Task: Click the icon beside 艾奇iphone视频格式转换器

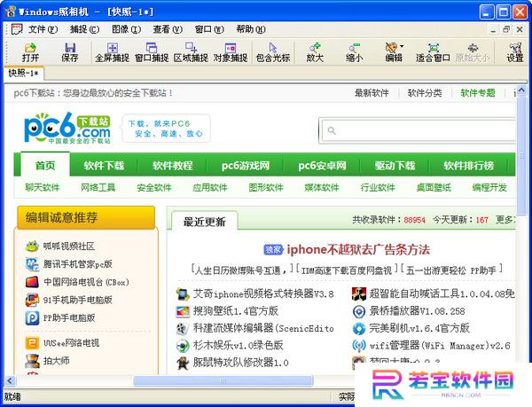Action: coord(183,294)
